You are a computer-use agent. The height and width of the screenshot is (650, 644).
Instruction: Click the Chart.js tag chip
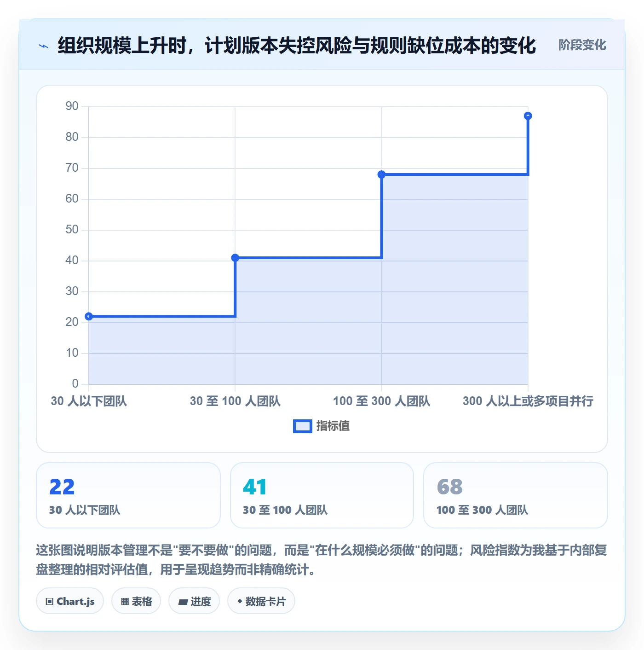[x=70, y=601]
